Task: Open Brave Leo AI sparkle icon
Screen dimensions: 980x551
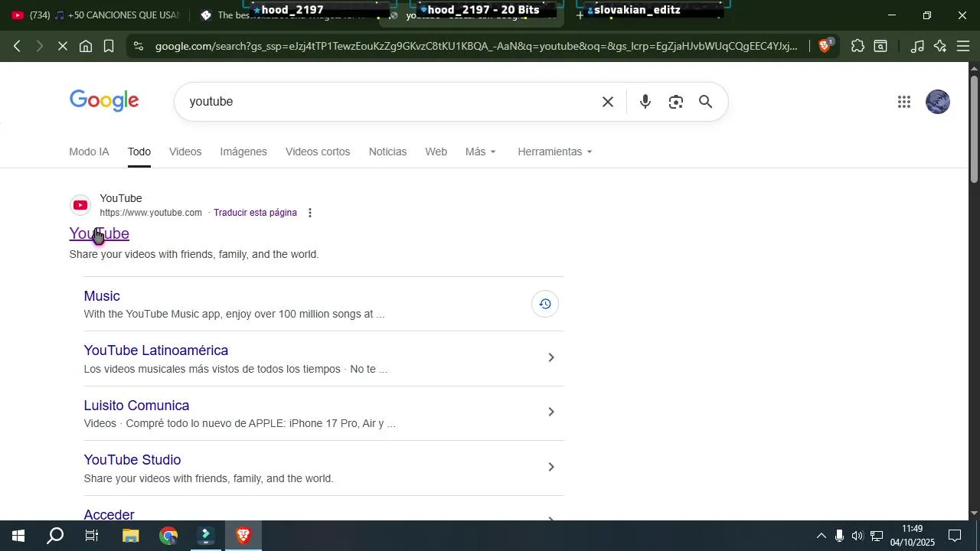Action: coord(940,47)
